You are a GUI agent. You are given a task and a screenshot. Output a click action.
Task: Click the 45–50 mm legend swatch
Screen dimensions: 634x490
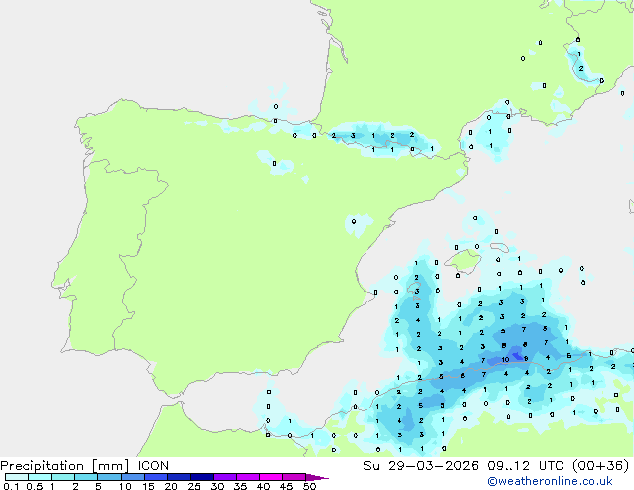[294, 477]
